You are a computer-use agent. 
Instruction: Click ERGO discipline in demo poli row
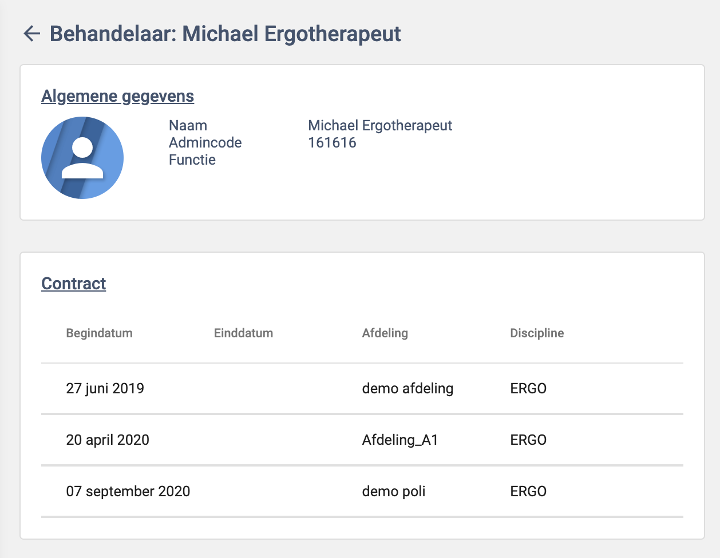click(x=528, y=491)
